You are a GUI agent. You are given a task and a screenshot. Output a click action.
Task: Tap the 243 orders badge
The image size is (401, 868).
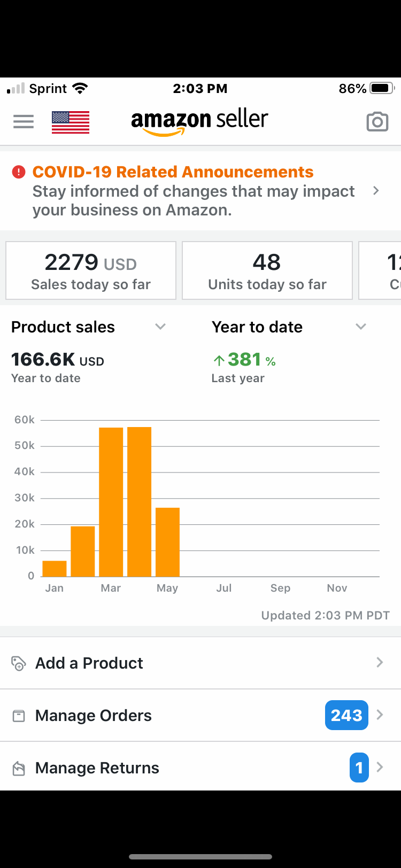pos(346,715)
